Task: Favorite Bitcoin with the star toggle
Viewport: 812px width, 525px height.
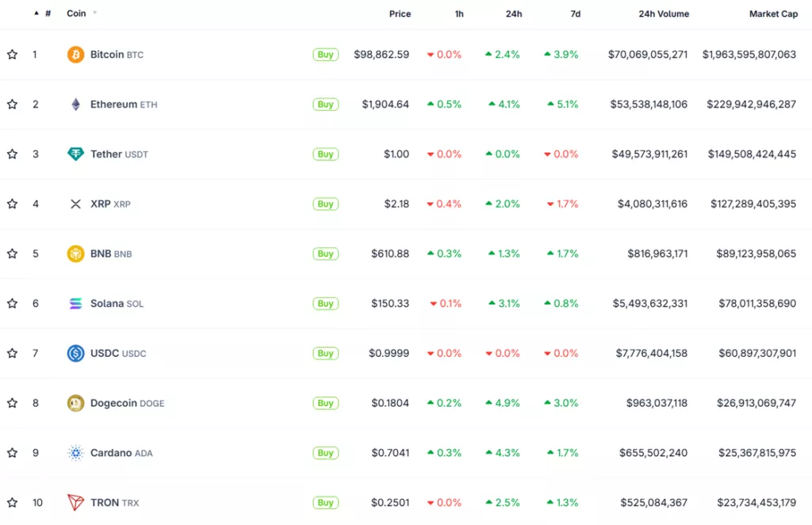Action: [12, 55]
